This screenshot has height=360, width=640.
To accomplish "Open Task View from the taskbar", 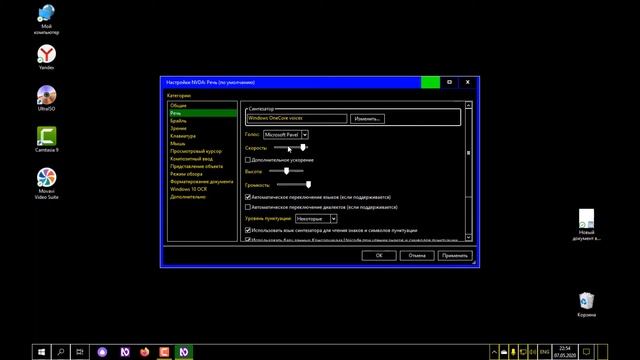I will [x=80, y=352].
